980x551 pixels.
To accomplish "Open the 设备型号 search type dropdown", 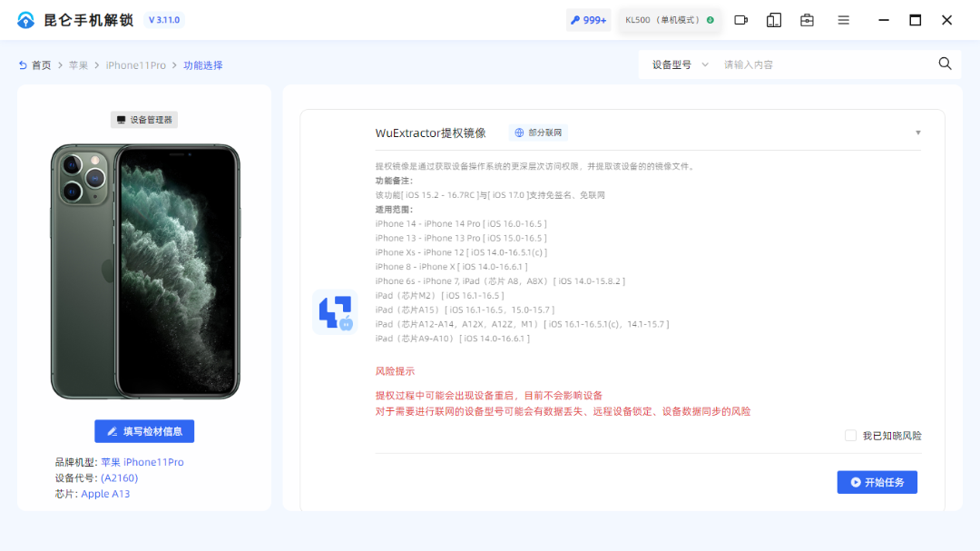I will coord(680,64).
